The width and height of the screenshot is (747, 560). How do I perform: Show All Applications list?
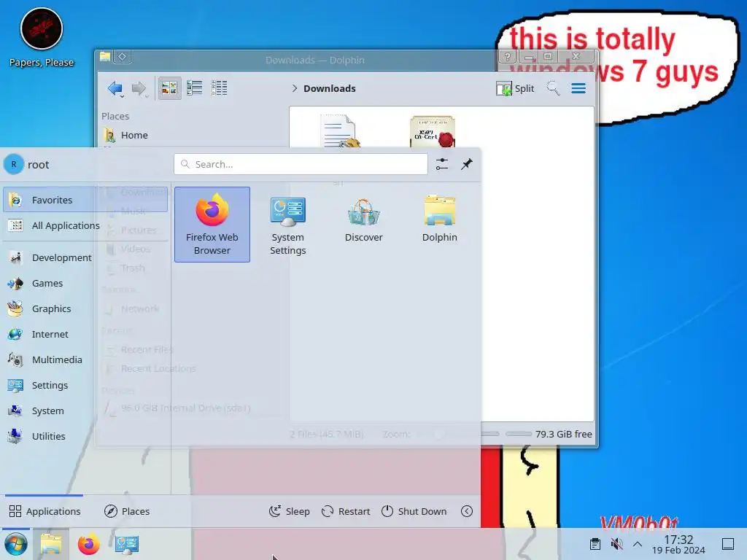click(85, 225)
